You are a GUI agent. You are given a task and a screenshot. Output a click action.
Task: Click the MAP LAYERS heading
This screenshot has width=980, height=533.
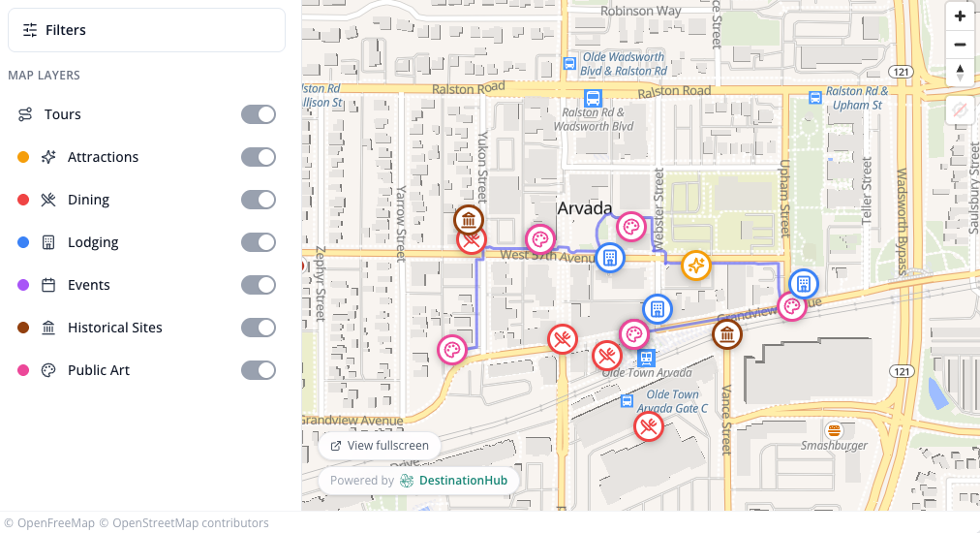tap(44, 75)
